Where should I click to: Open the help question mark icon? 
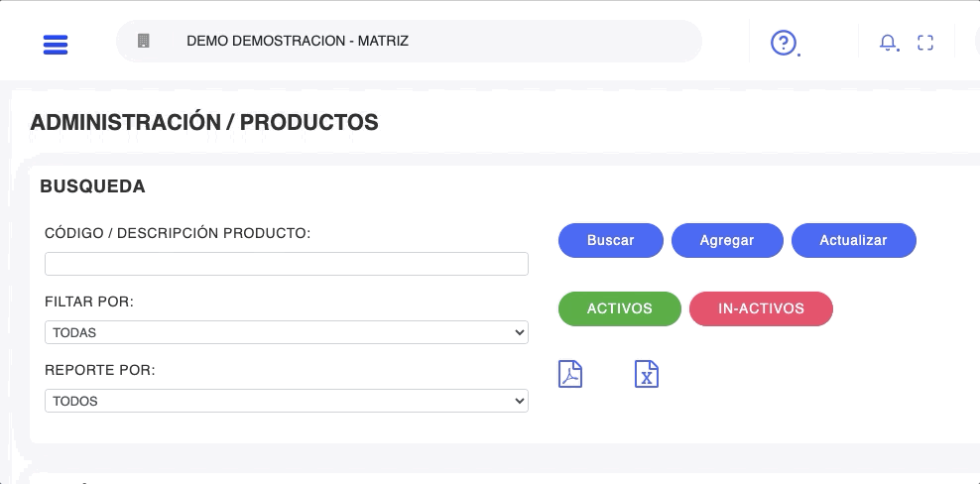784,43
